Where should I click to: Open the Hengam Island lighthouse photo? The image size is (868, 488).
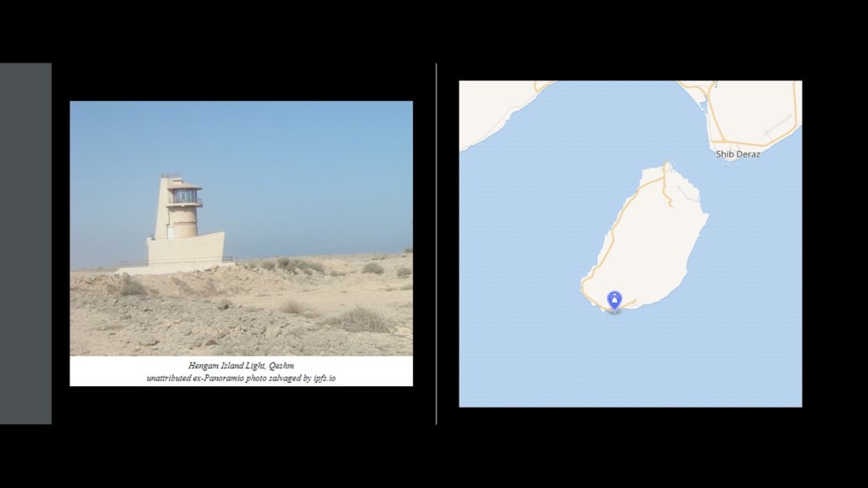[x=241, y=228]
